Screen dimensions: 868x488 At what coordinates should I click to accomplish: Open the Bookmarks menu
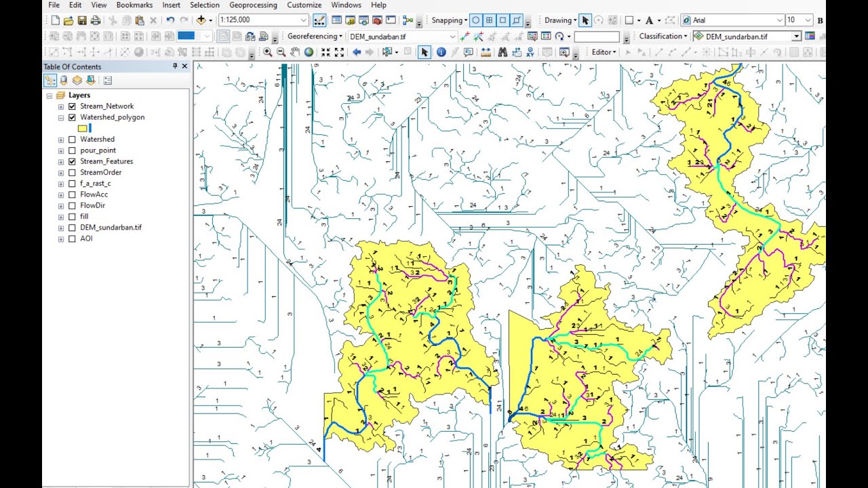click(x=134, y=5)
